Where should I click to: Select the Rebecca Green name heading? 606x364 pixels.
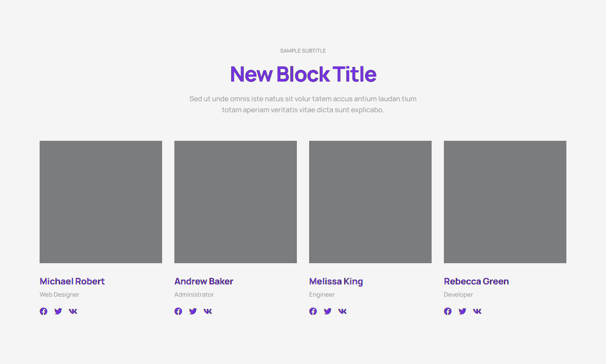[x=476, y=282]
